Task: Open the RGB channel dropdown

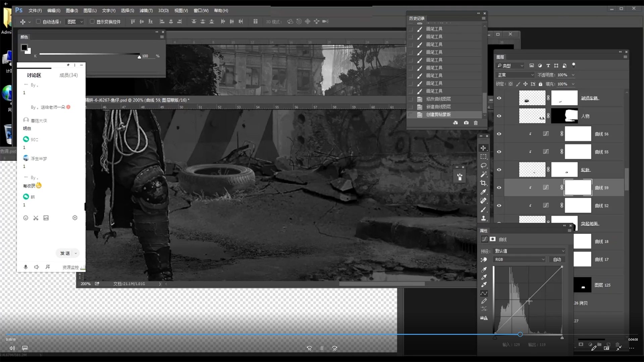Action: tap(519, 259)
